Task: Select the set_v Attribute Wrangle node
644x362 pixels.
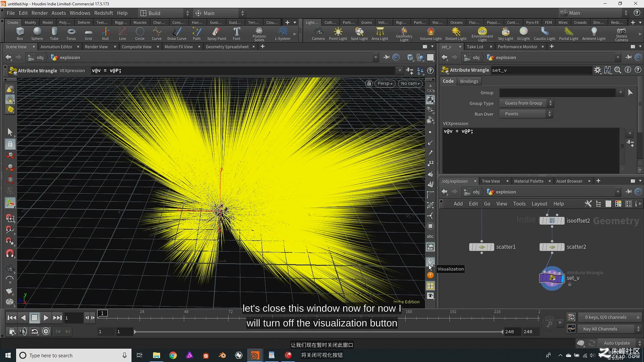Action: tap(552, 278)
